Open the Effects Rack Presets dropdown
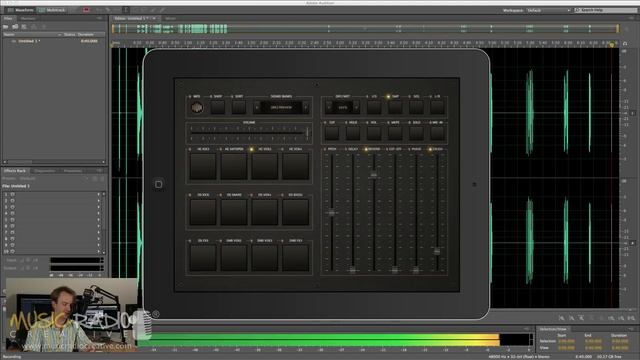The image size is (640, 360). pyautogui.click(x=53, y=178)
